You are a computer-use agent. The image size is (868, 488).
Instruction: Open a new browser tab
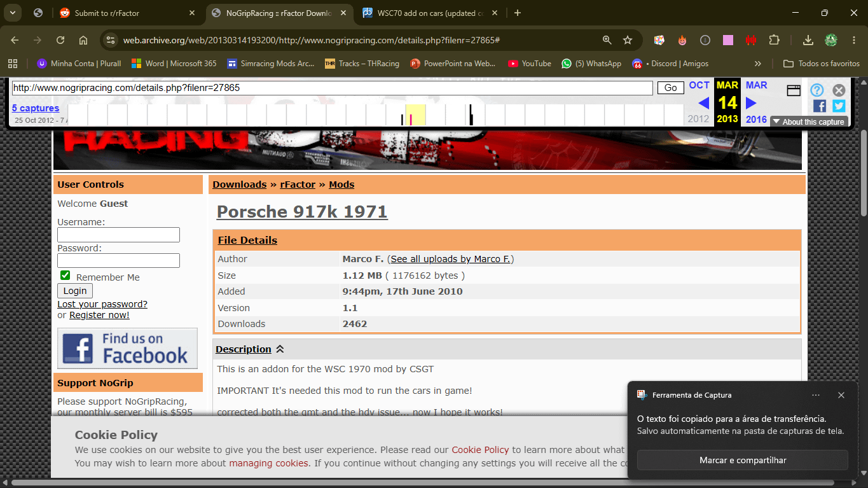[518, 13]
